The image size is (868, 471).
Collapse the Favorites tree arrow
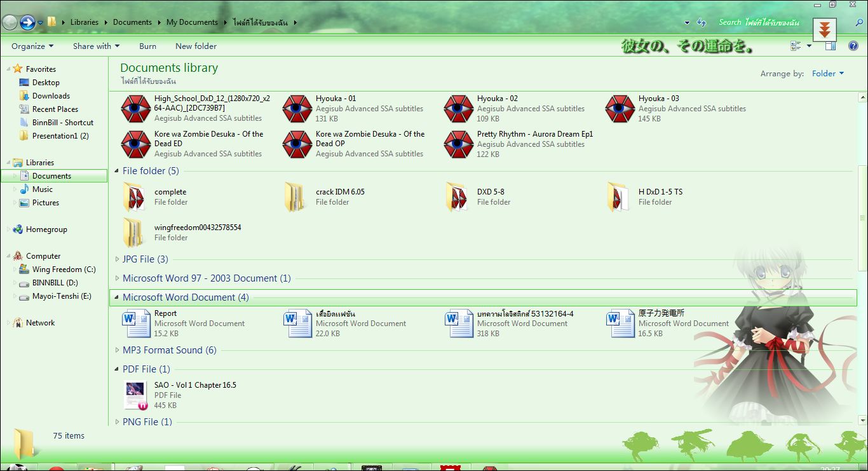8,69
